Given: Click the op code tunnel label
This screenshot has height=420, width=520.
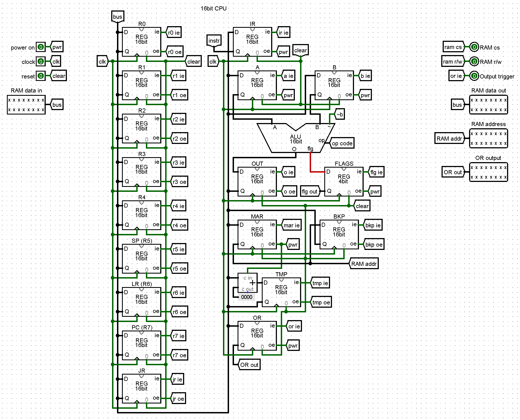Looking at the screenshot, I should click(342, 143).
